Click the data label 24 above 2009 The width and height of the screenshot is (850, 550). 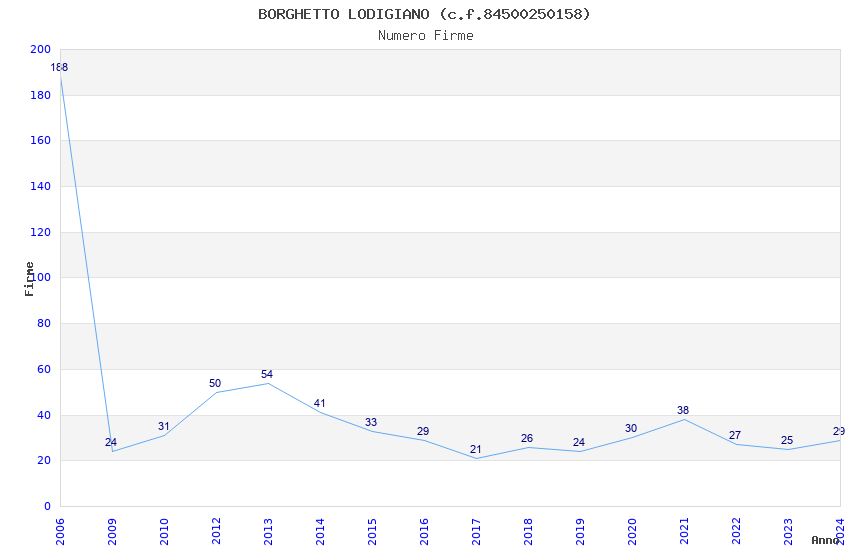pos(111,443)
